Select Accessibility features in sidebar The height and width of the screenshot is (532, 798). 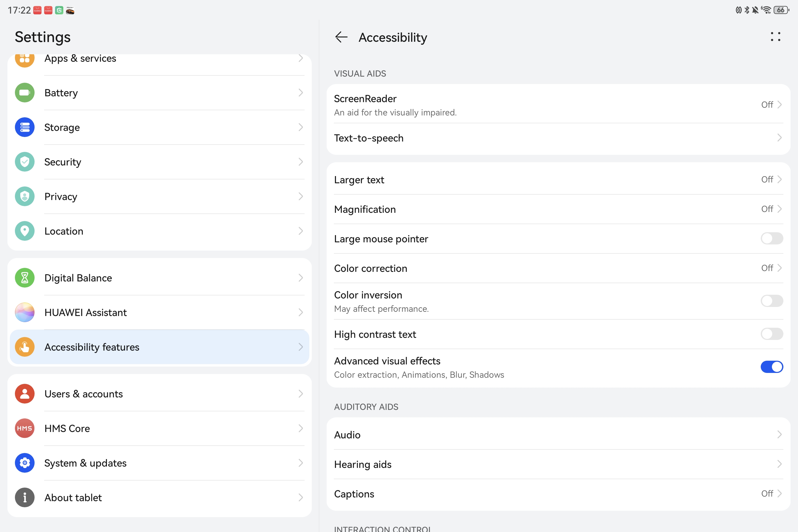(159, 347)
